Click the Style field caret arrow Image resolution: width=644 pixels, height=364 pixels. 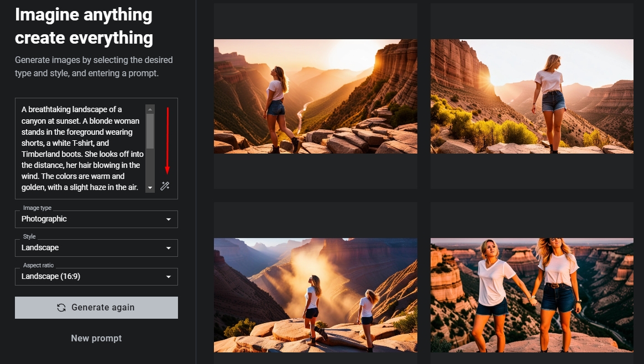(169, 248)
